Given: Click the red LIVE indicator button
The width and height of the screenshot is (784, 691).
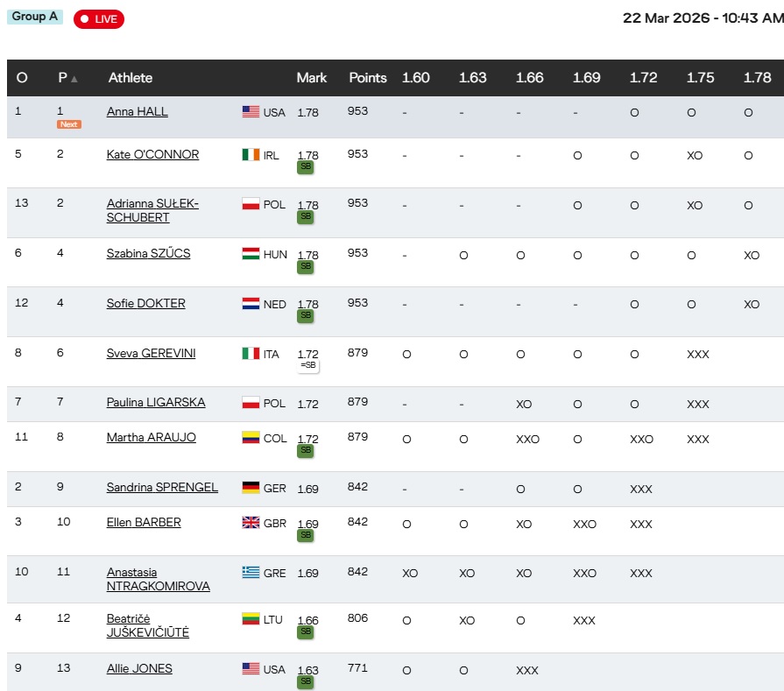Looking at the screenshot, I should point(99,19).
